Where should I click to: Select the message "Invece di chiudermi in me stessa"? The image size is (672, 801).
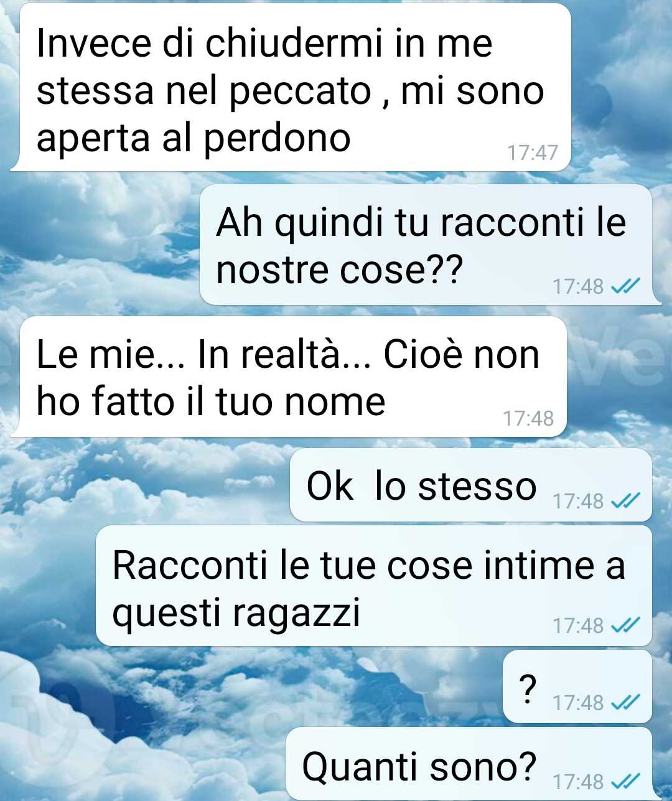tap(291, 87)
